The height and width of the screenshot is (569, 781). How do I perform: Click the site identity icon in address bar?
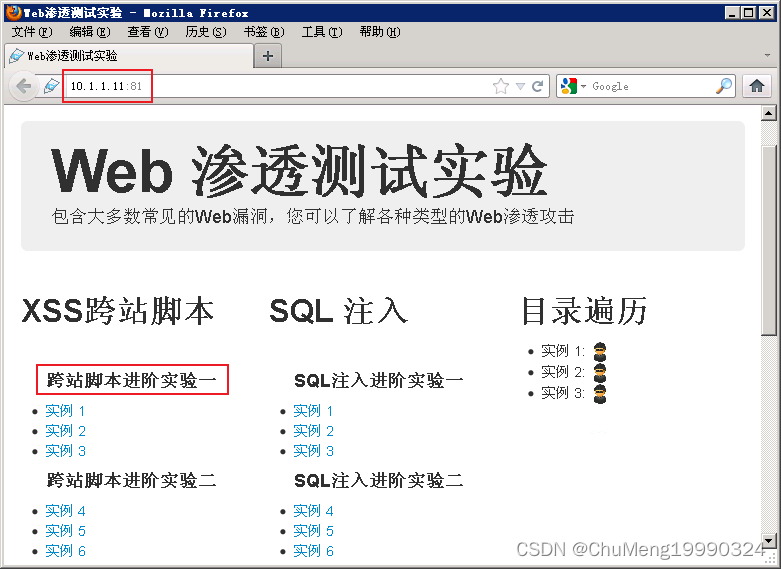click(x=51, y=86)
